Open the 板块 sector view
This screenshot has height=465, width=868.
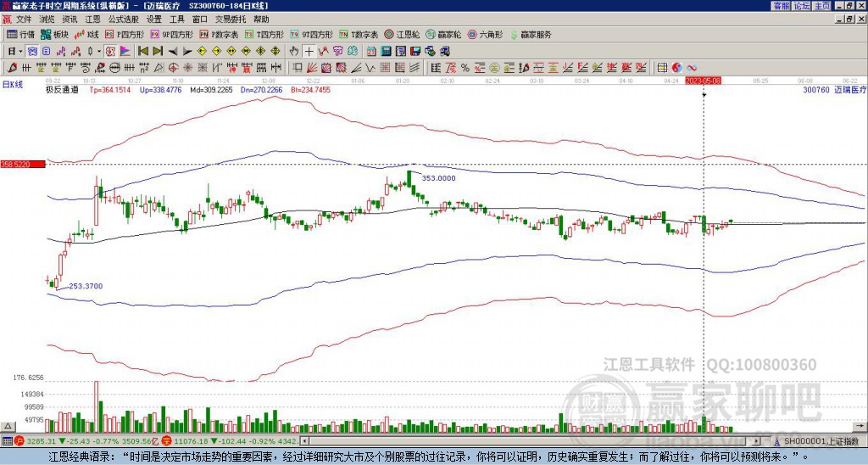[54, 34]
